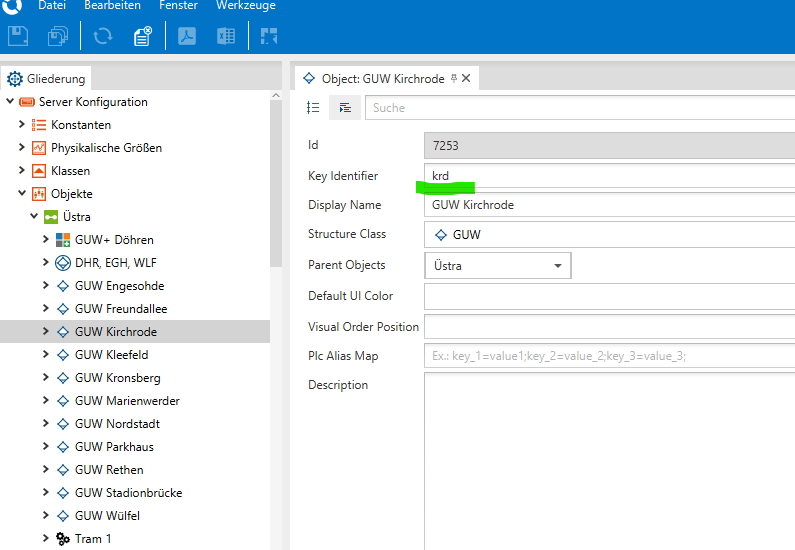The image size is (795, 550).
Task: Click the Konstanten list icon
Action: tap(39, 125)
